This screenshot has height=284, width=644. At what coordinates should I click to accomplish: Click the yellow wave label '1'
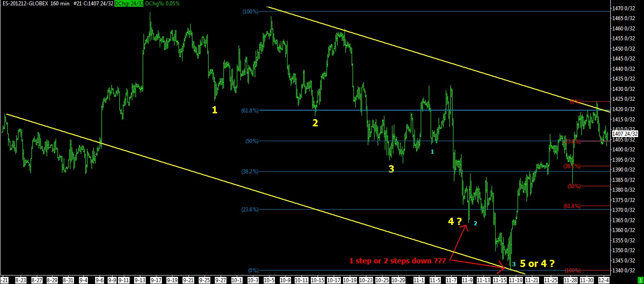tap(214, 110)
